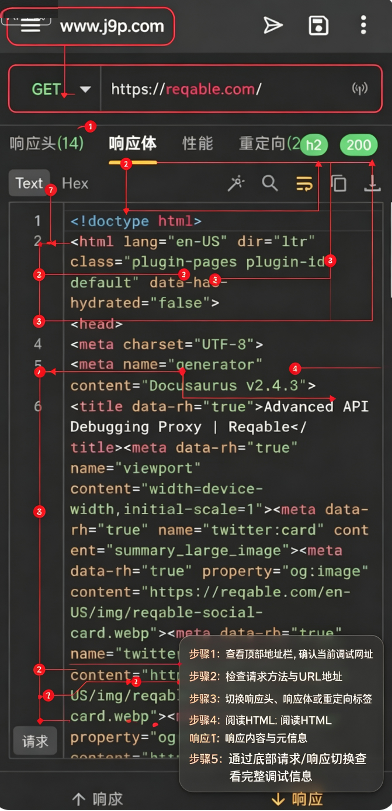
Task: Switch body view to Hex mode
Action: click(75, 183)
